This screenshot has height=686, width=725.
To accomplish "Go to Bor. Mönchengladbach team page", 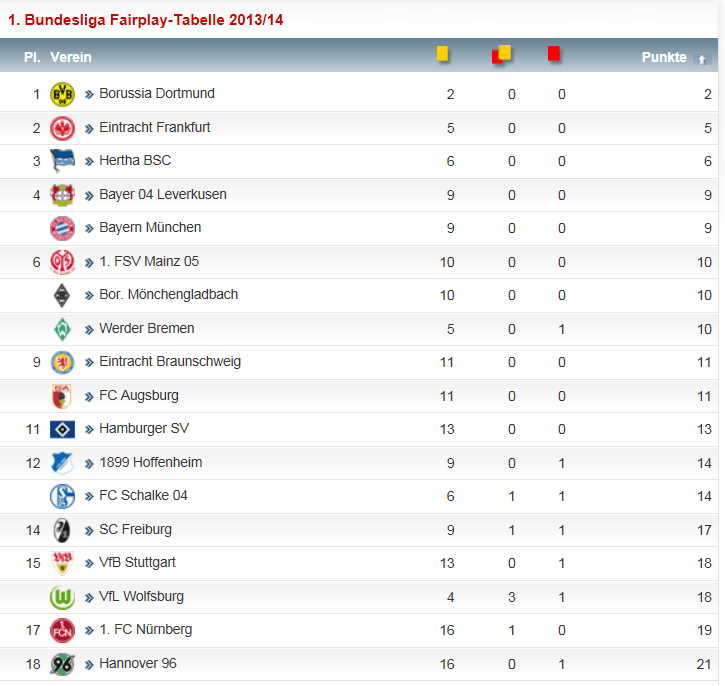I will pyautogui.click(x=168, y=295).
